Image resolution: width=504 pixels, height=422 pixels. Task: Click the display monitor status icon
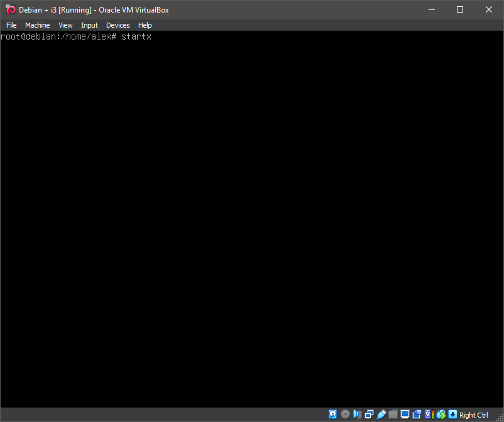point(405,414)
